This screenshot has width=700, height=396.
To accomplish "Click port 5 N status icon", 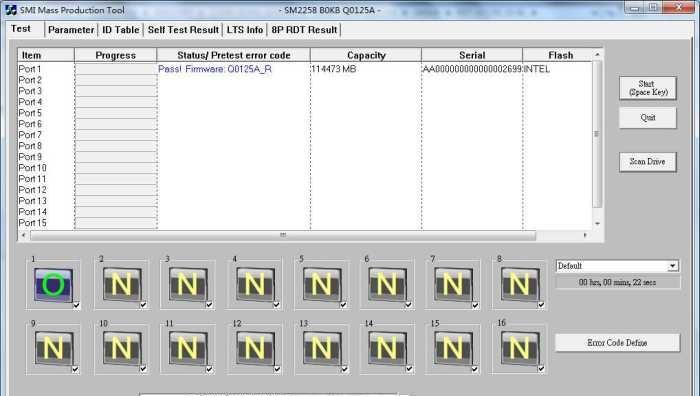I will point(322,284).
